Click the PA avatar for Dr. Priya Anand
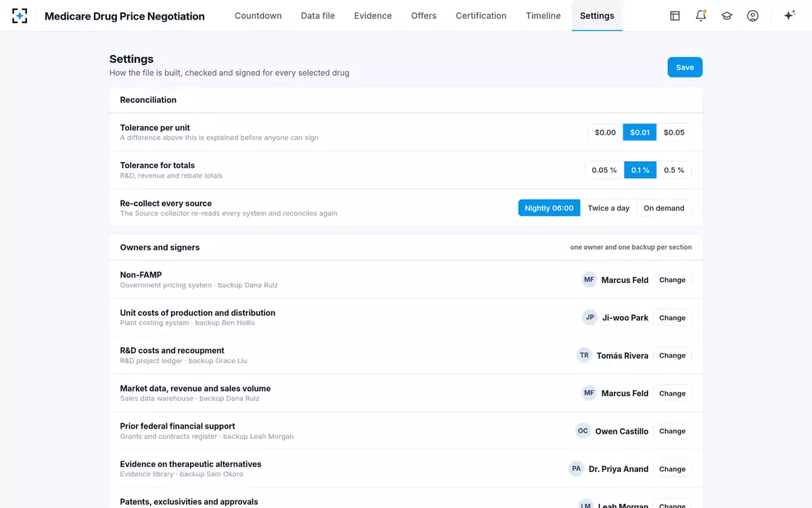Screen dimensions: 812x508 pyautogui.click(x=577, y=469)
